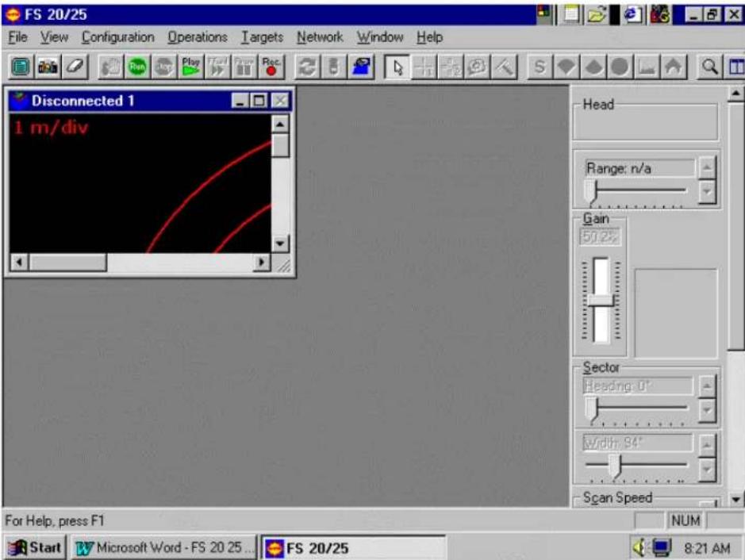The image size is (745, 560).
Task: Click the greyed hand icon left of Run
Action: pos(110,67)
